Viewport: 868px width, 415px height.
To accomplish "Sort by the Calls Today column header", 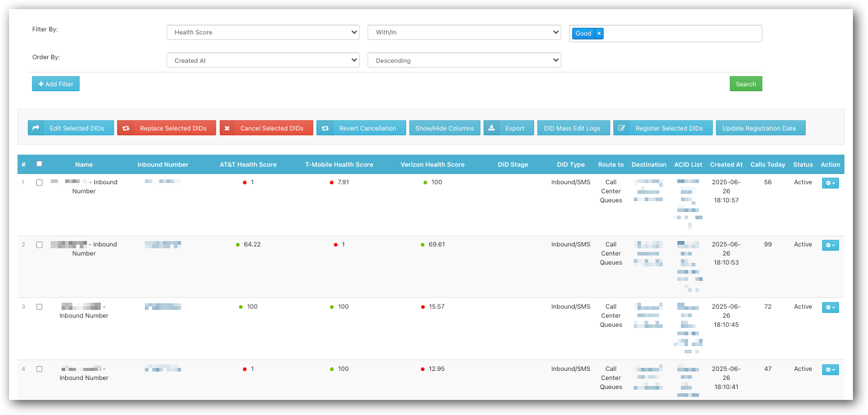I will [767, 164].
